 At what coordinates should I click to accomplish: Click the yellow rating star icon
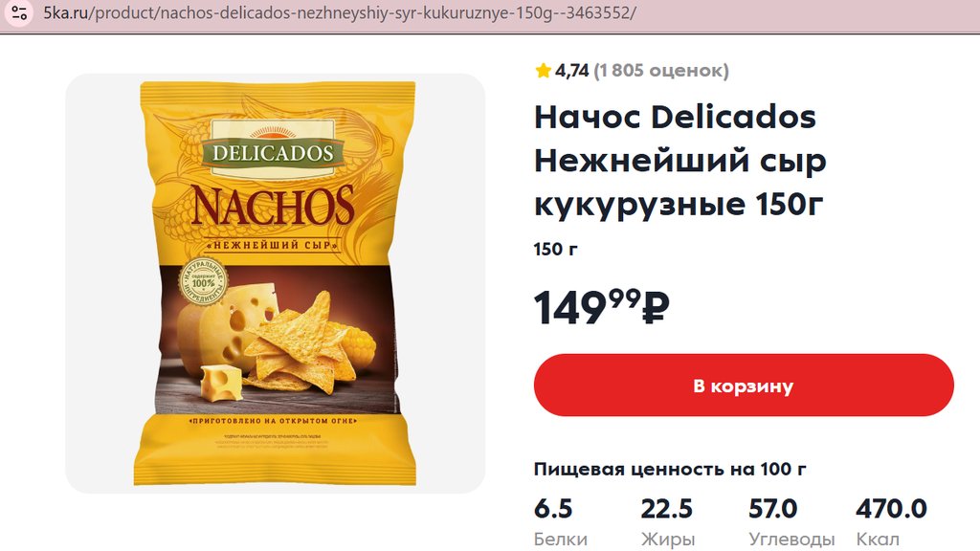pos(543,71)
